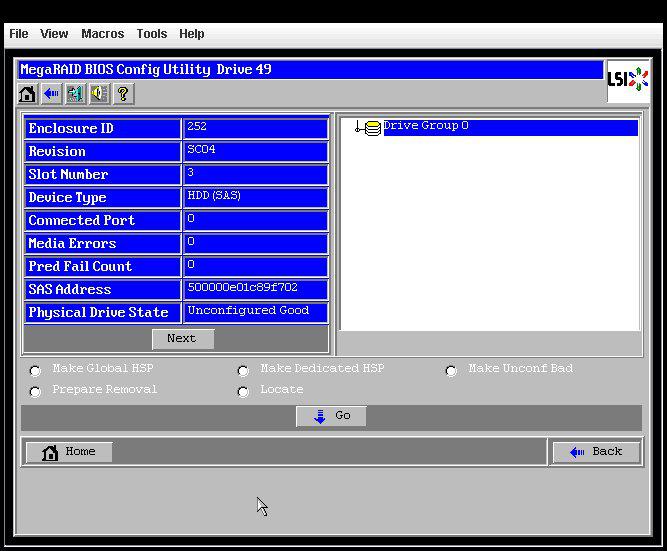
Task: Click the blue back arrow toolbar icon
Action: click(51, 94)
